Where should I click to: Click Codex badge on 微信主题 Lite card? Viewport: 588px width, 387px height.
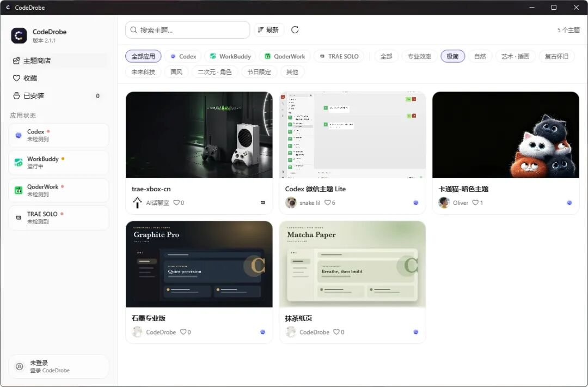[x=416, y=203]
